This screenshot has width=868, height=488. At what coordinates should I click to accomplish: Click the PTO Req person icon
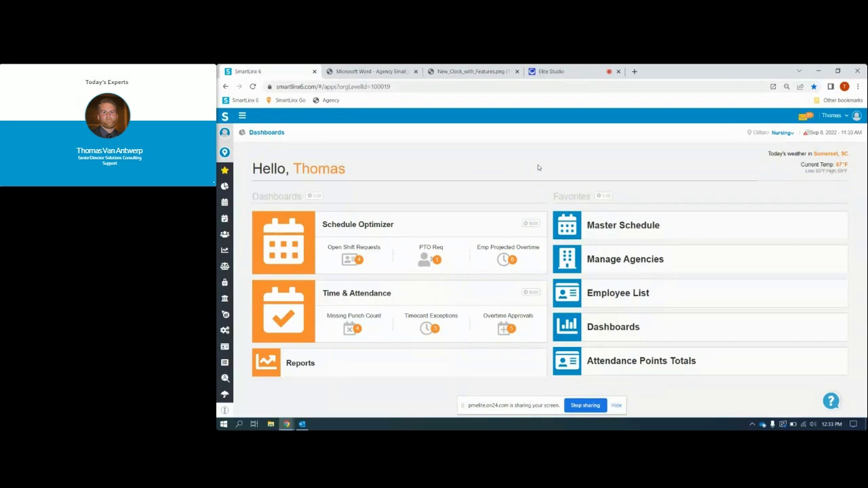click(430, 260)
